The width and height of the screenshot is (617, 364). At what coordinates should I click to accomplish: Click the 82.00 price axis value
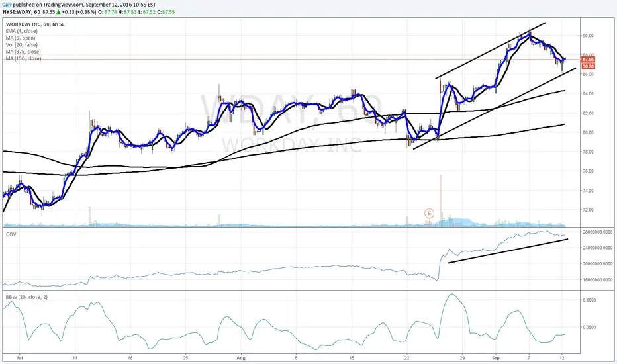click(x=589, y=113)
